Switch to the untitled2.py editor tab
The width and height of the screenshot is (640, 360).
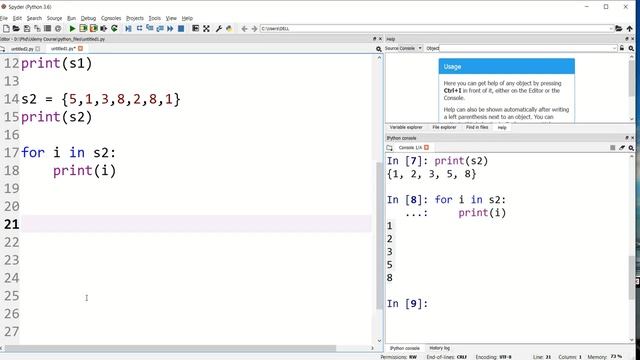click(22, 49)
